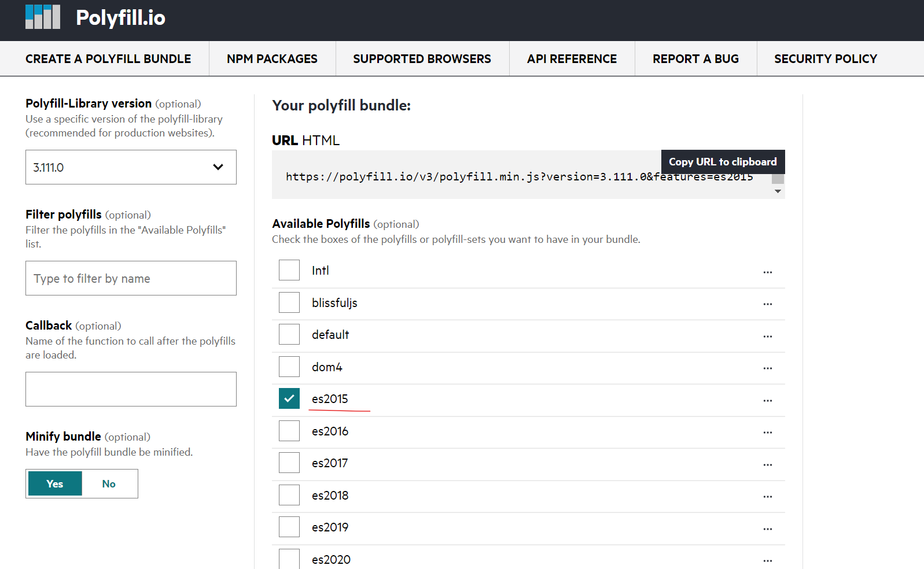This screenshot has width=924, height=569.
Task: Open more options for es2016 polyfill
Action: pos(767,432)
